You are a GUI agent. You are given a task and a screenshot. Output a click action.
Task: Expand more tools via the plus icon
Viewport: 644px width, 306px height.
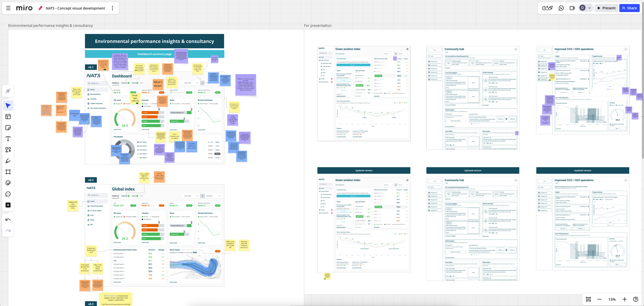pos(8,205)
